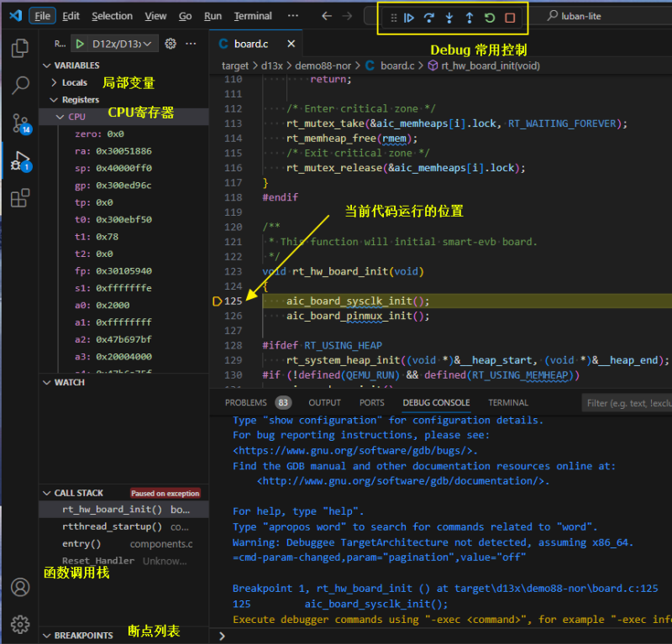
Task: Select entry() call stack frame
Action: tap(123, 544)
